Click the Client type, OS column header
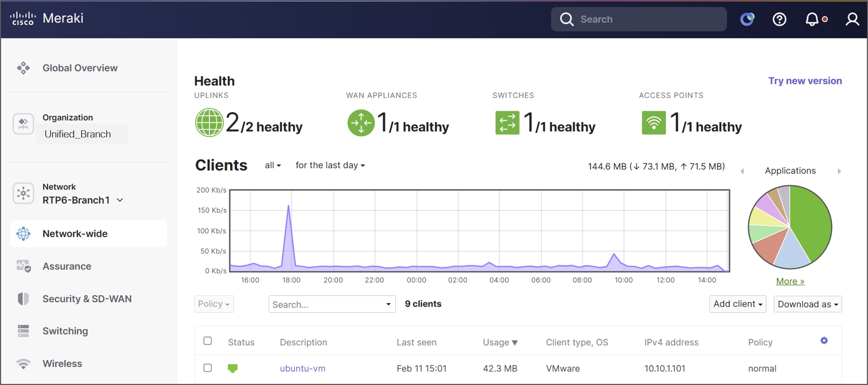The height and width of the screenshot is (385, 868). 577,342
